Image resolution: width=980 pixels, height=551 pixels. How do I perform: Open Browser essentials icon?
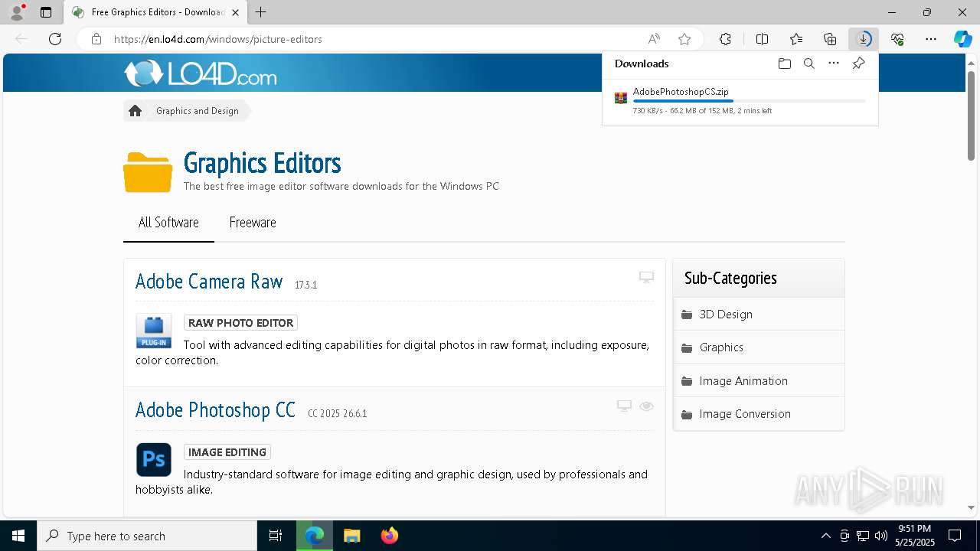click(897, 39)
